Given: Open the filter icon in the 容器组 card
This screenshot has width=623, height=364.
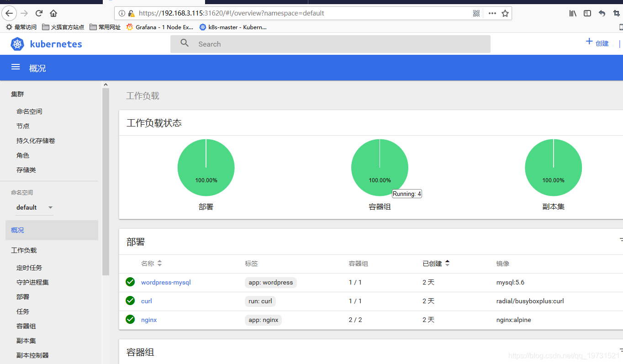Looking at the screenshot, I should pyautogui.click(x=621, y=349).
